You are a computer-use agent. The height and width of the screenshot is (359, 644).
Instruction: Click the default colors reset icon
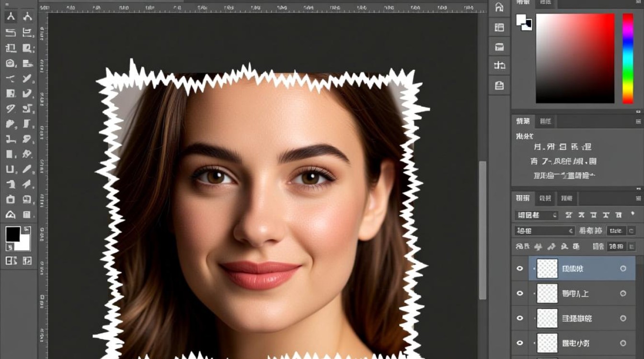pyautogui.click(x=10, y=247)
